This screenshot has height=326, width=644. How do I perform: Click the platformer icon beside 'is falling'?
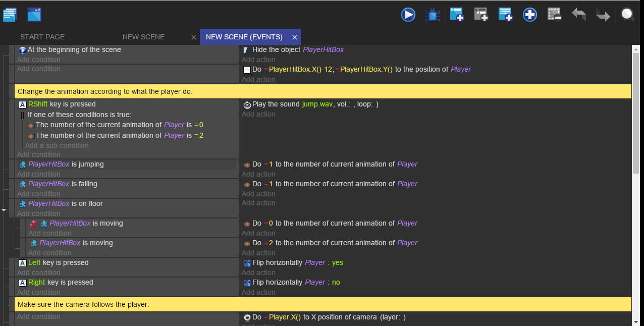[22, 184]
